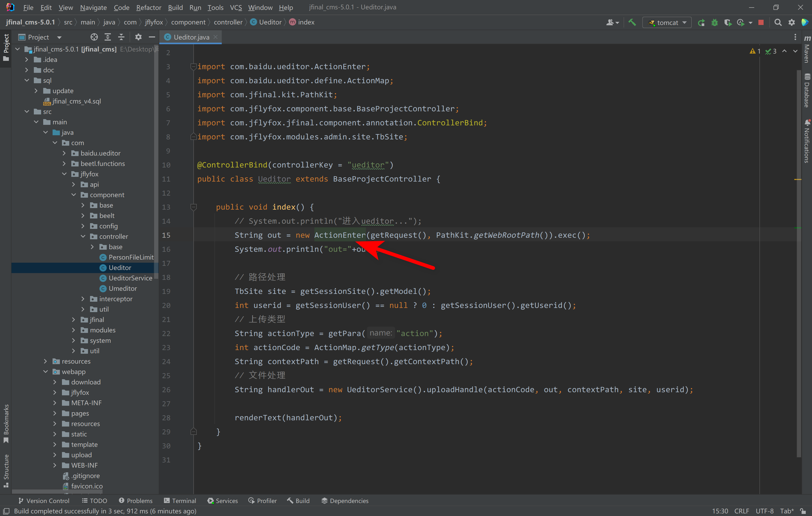
Task: Open the Refactor menu
Action: click(x=148, y=7)
